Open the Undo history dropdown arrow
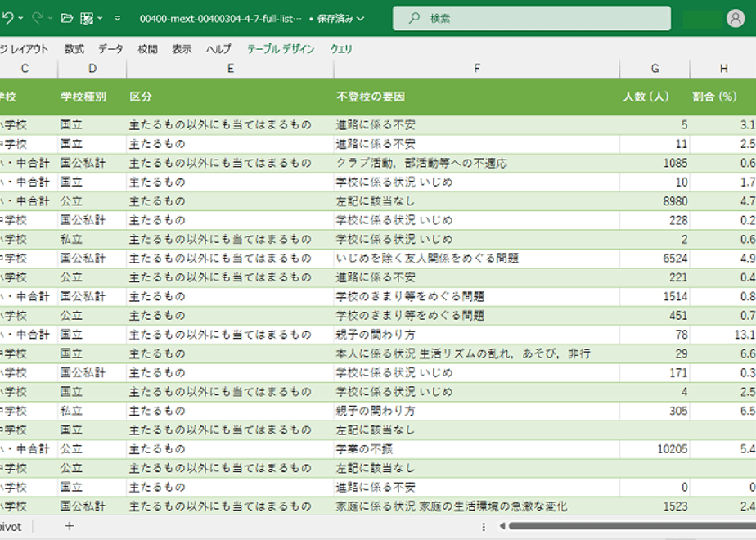Viewport: 756px width, 540px height. [20, 18]
